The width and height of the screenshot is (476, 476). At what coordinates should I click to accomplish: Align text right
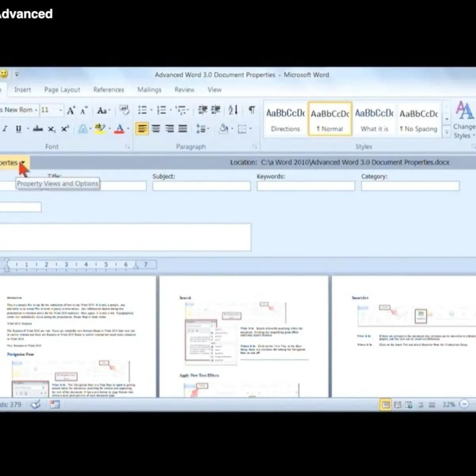click(x=169, y=129)
